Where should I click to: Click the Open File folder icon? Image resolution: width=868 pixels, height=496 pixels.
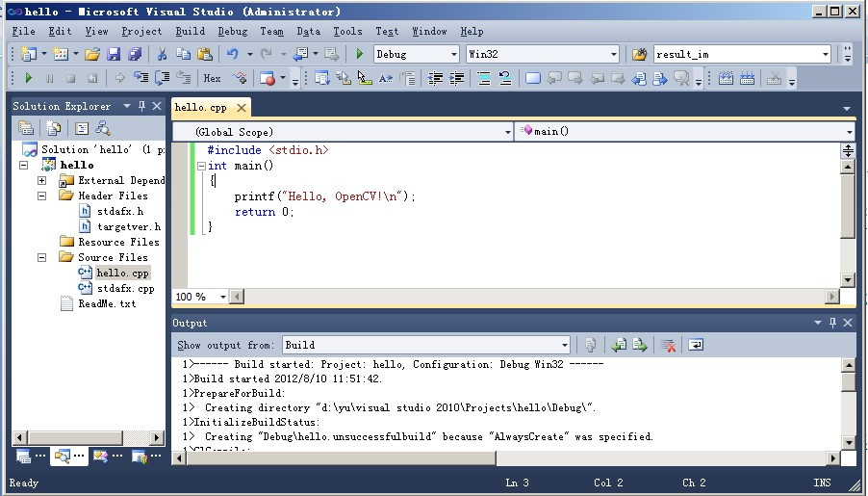click(91, 54)
